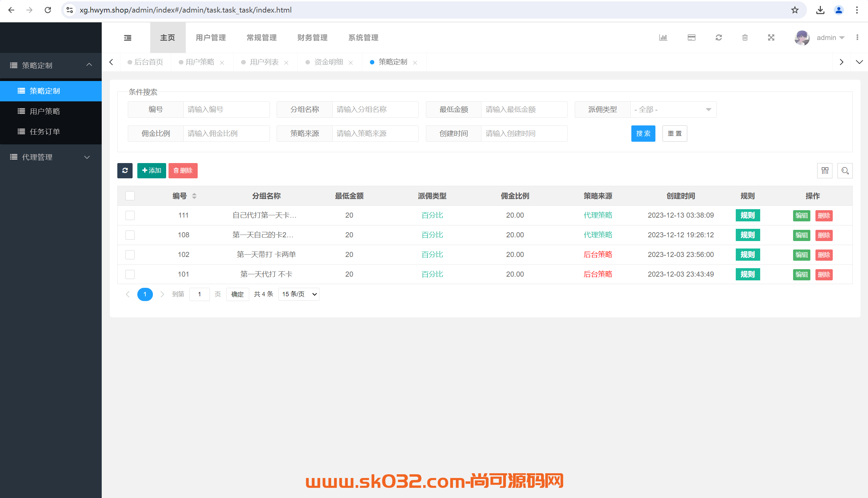Screen dimensions: 868x498
Task: View site information icon in address bar
Action: click(70, 10)
